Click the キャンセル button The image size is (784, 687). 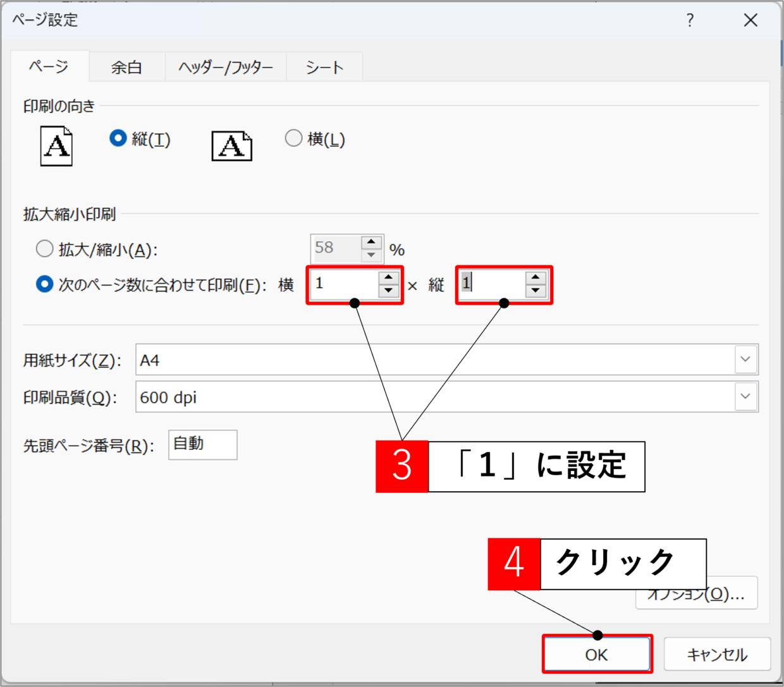coord(717,654)
